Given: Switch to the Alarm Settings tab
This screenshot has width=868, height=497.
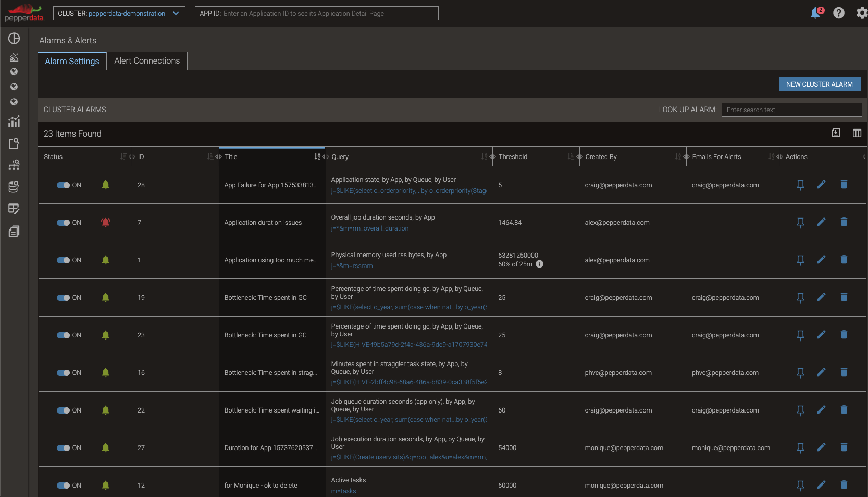Looking at the screenshot, I should pos(72,61).
